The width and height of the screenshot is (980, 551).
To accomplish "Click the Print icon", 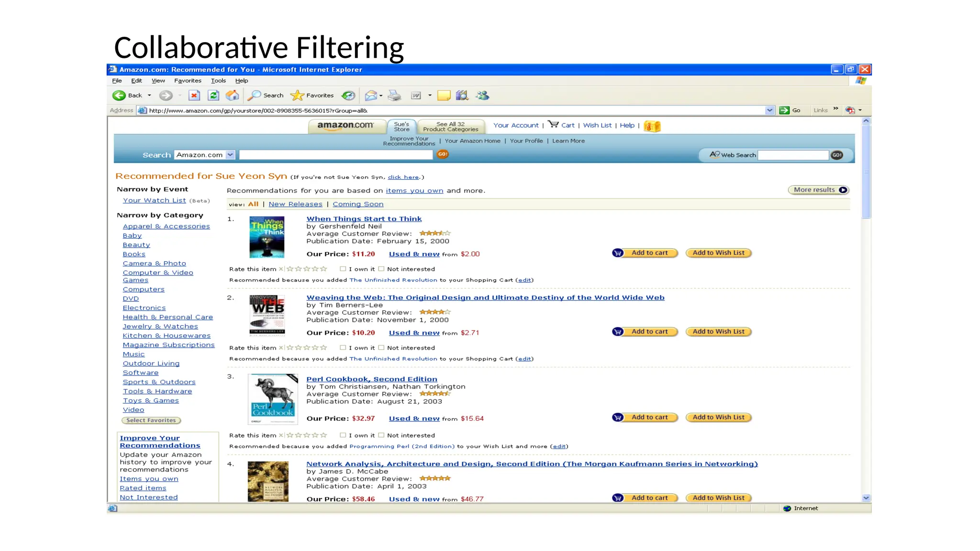I will click(394, 96).
